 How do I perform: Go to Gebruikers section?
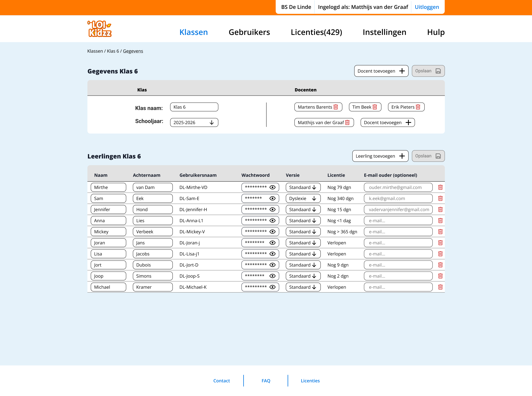tap(249, 32)
